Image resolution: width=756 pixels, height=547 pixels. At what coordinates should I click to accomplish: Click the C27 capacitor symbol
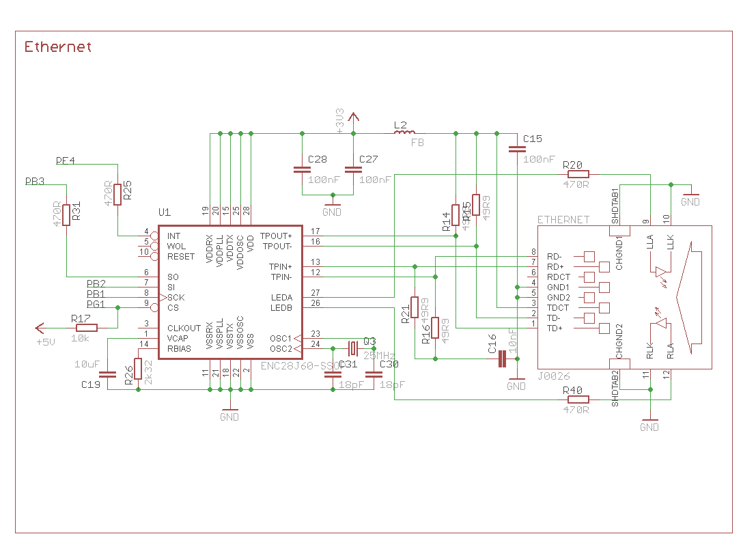tap(353, 169)
